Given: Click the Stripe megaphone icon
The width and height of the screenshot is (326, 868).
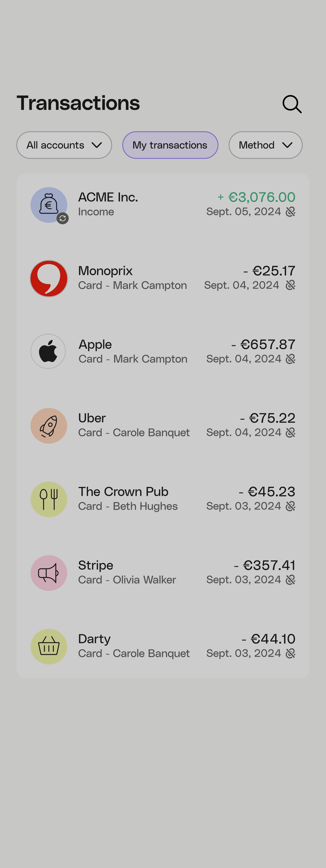Looking at the screenshot, I should (49, 573).
